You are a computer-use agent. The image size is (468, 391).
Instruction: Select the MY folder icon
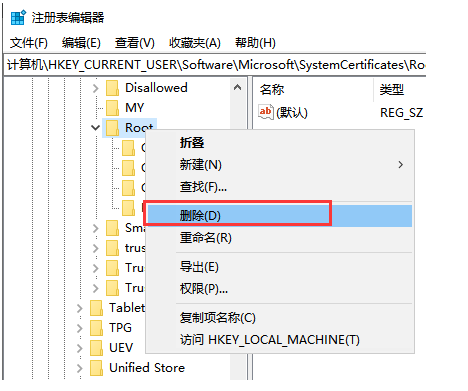click(x=112, y=108)
